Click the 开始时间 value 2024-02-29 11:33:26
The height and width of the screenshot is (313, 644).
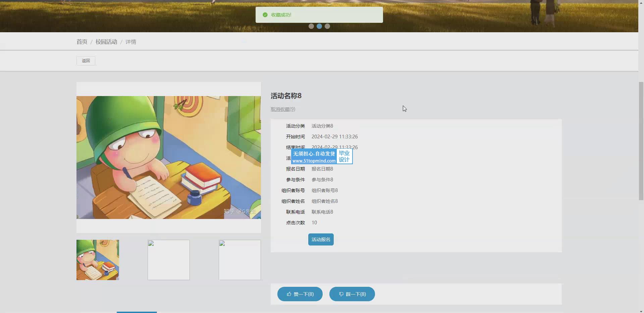tap(335, 137)
